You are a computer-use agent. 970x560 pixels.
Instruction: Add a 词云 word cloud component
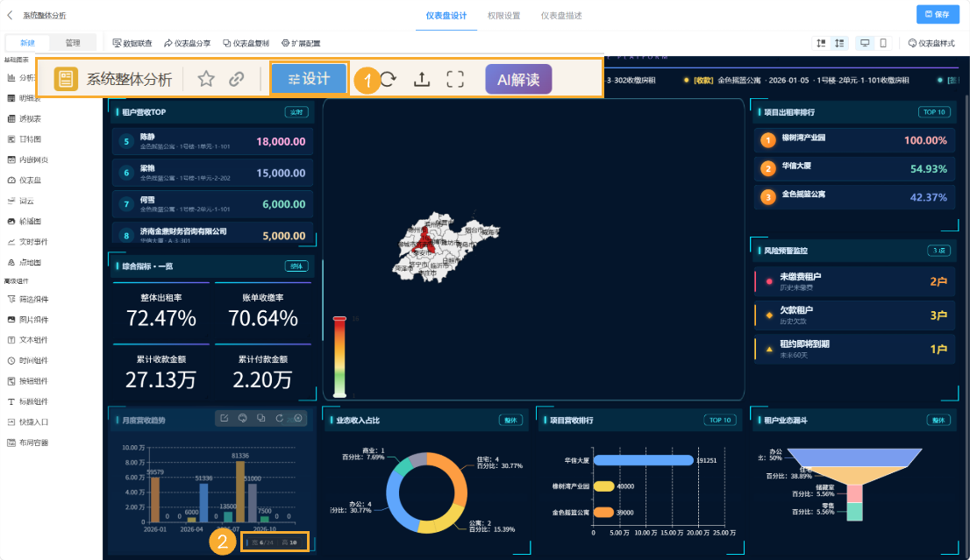click(20, 201)
